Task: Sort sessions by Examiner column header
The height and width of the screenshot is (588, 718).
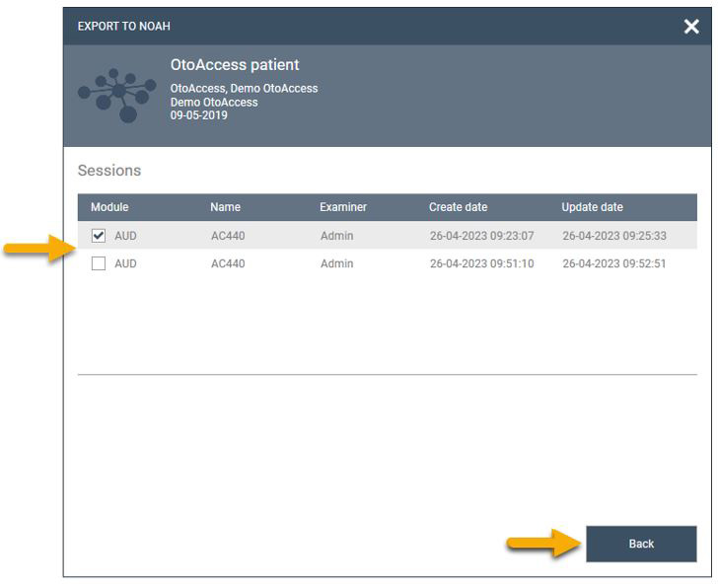Action: [x=343, y=207]
